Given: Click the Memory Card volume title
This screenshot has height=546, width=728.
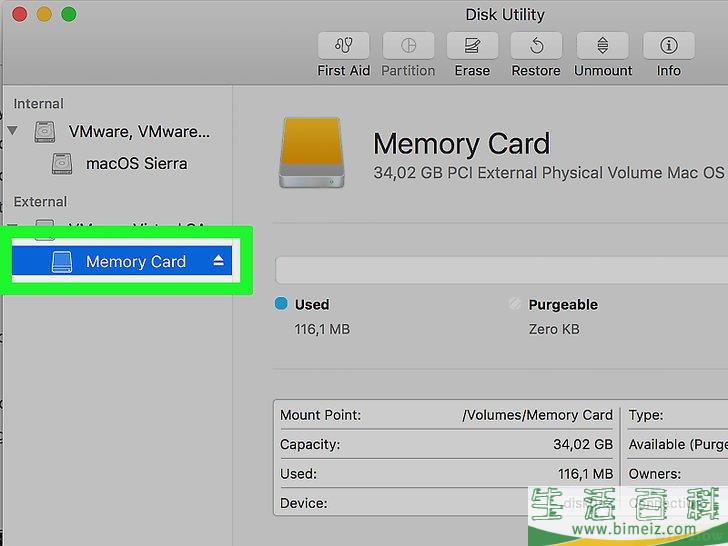Looking at the screenshot, I should (x=462, y=144).
